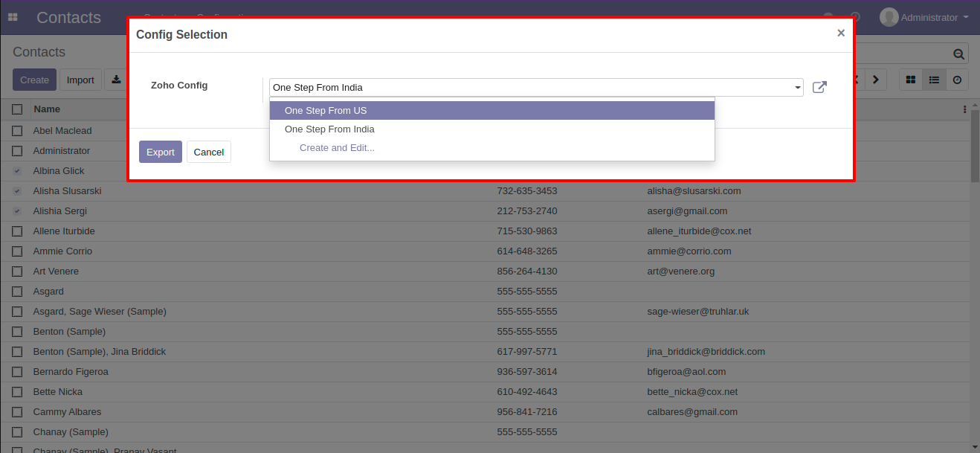Check the Asgard row checkbox
The image size is (980, 453).
tap(17, 292)
